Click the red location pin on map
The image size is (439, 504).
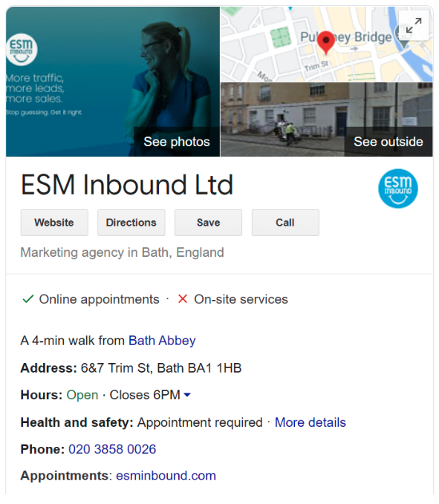326,43
